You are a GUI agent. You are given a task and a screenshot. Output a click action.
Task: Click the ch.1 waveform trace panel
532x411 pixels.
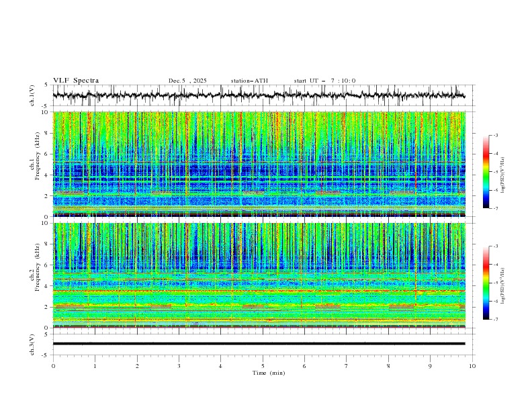[262, 95]
